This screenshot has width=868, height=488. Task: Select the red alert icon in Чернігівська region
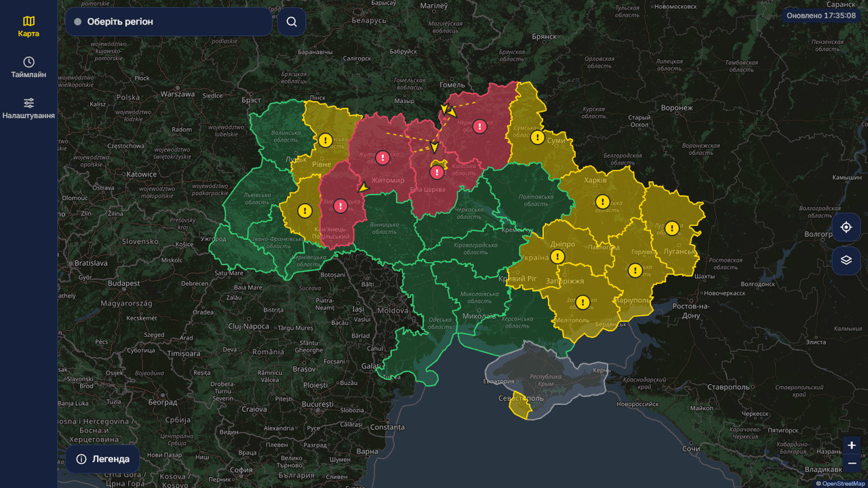point(480,126)
